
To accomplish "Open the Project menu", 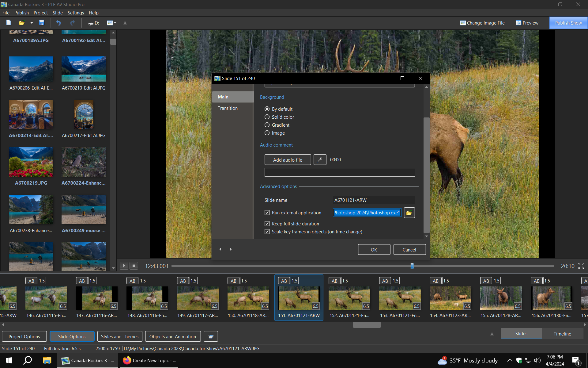I will point(41,13).
